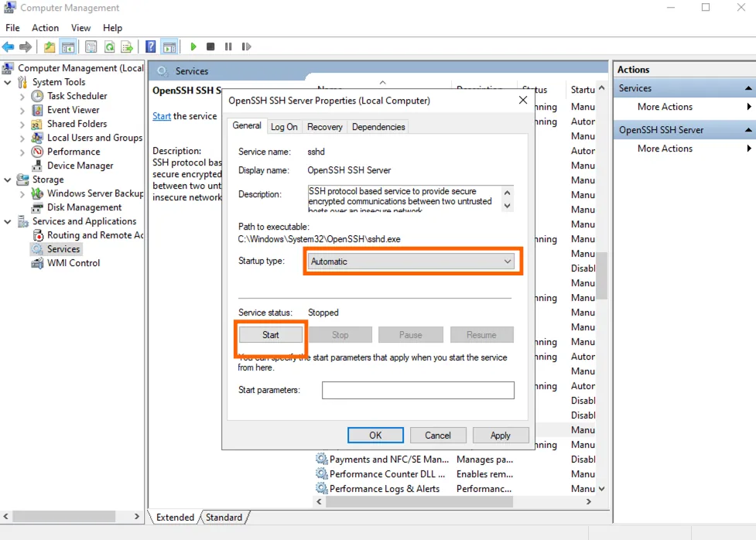Click the forward arrow in toolbar
This screenshot has width=756, height=540.
pyautogui.click(x=26, y=46)
